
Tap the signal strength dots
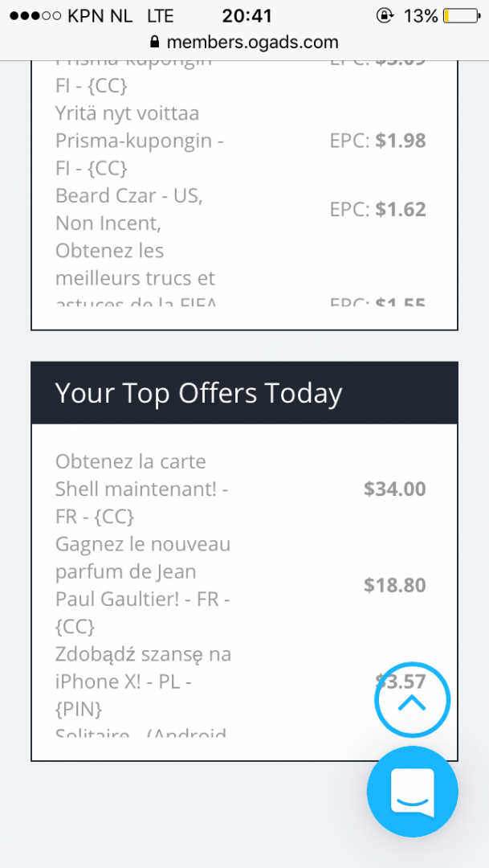click(35, 16)
